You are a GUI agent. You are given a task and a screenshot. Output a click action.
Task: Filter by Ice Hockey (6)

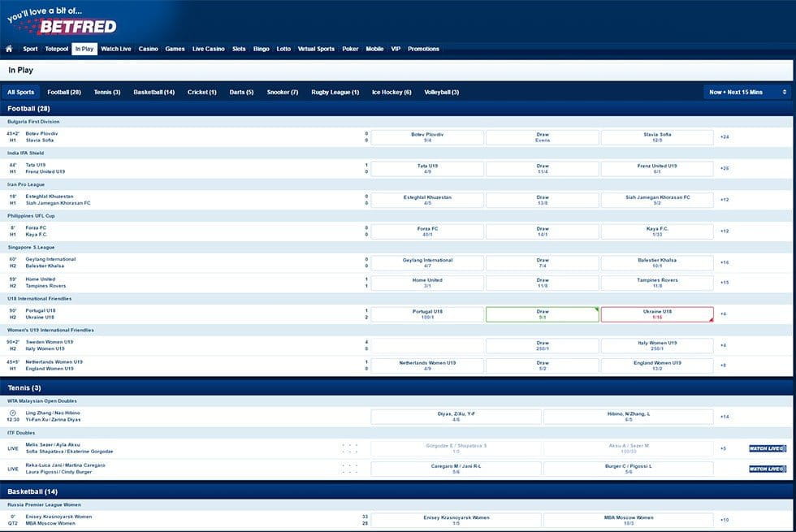(x=392, y=92)
